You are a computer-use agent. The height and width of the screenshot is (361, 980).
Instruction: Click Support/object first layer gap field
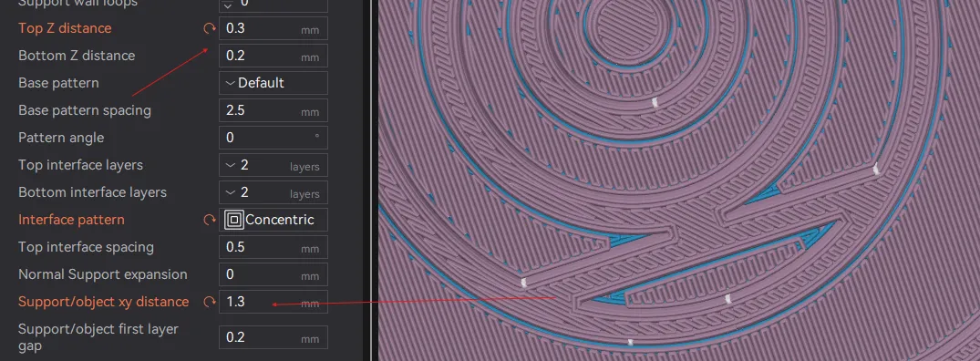click(273, 337)
